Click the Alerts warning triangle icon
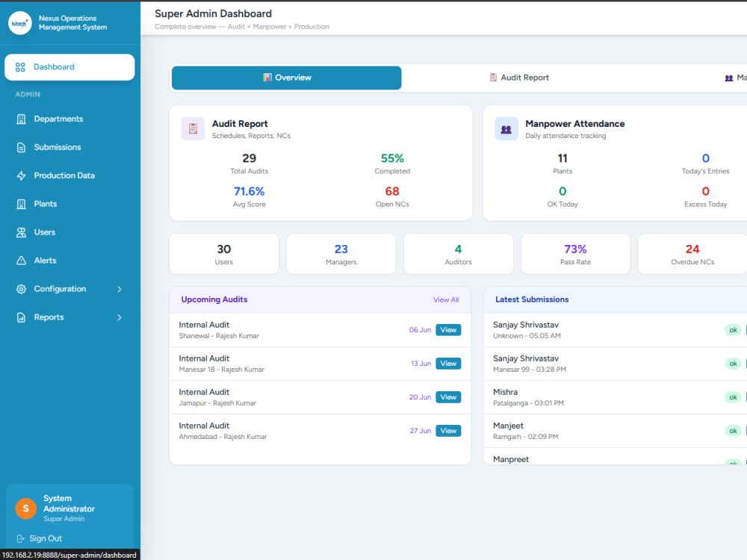 pyautogui.click(x=21, y=261)
